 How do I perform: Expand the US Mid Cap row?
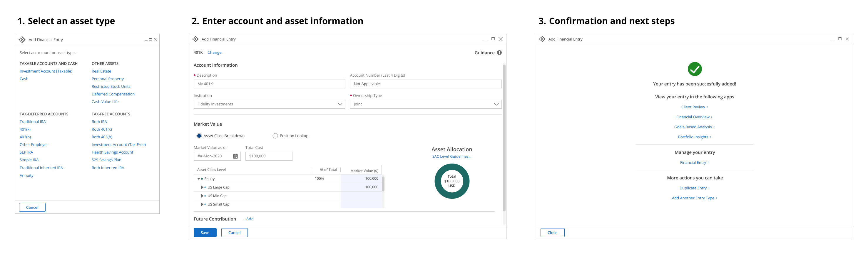pos(202,196)
